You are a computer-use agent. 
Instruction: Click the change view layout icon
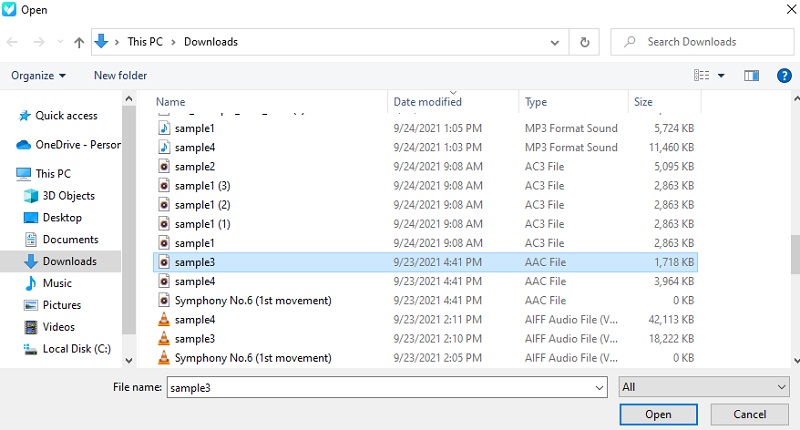(x=701, y=75)
